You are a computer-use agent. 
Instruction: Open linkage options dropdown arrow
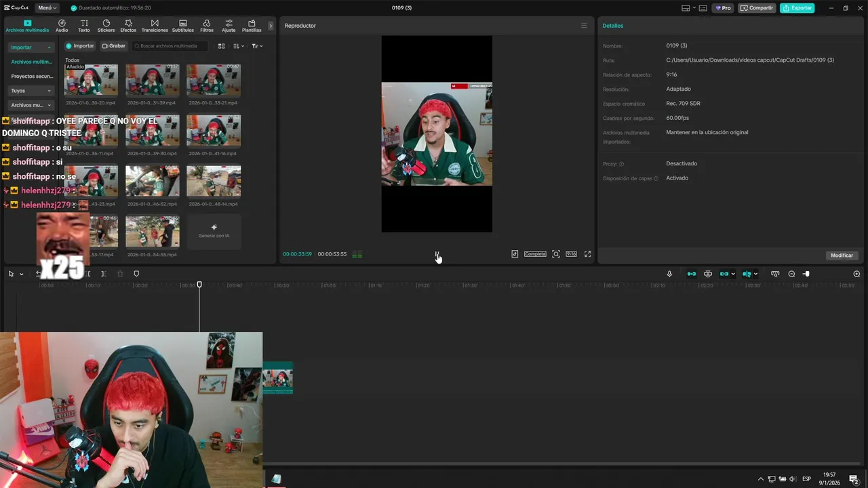(733, 274)
